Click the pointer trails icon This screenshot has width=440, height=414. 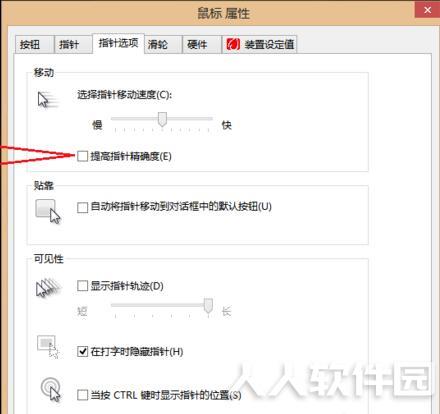[48, 288]
